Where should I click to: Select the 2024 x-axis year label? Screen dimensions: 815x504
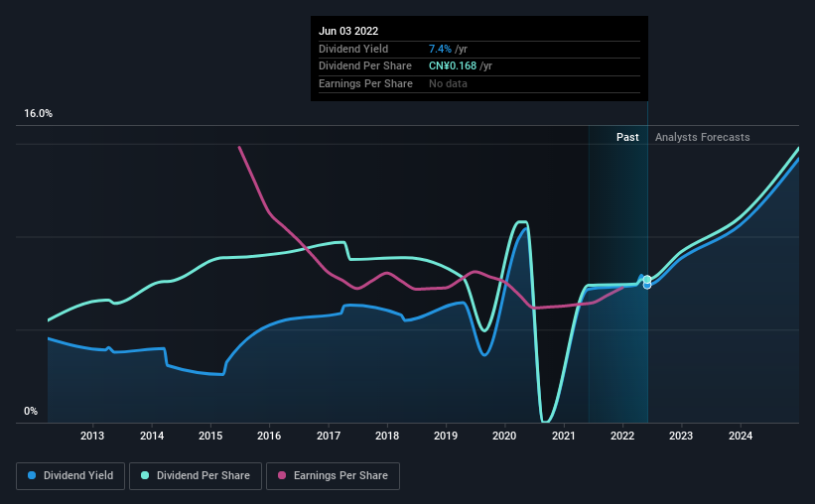pyautogui.click(x=741, y=436)
